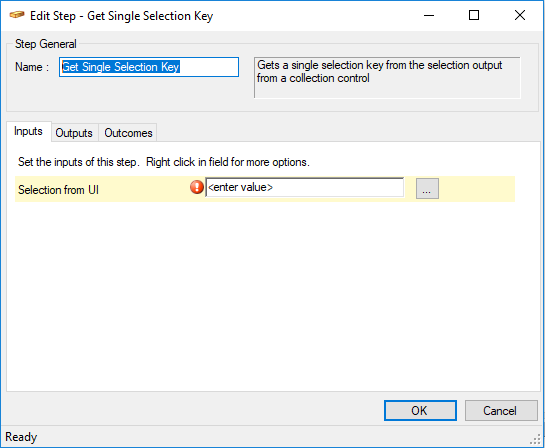Switch to the Outcomes tab
The image size is (545, 448).
click(128, 133)
